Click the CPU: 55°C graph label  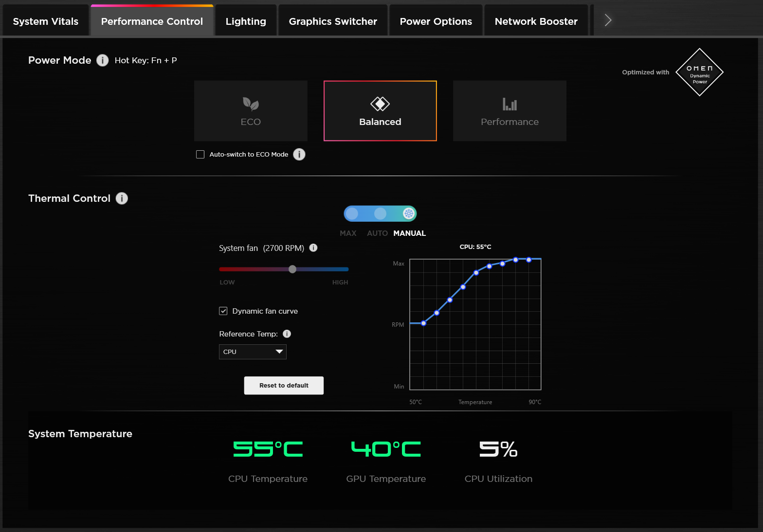click(x=475, y=247)
